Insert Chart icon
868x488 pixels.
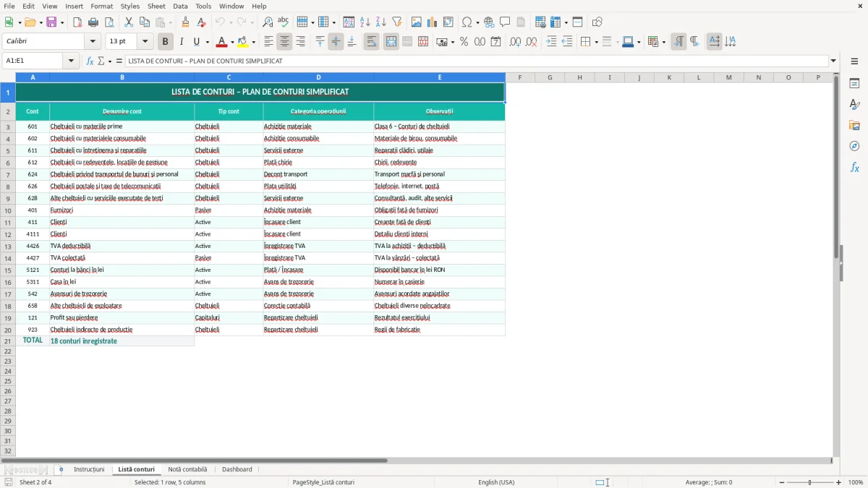click(433, 22)
